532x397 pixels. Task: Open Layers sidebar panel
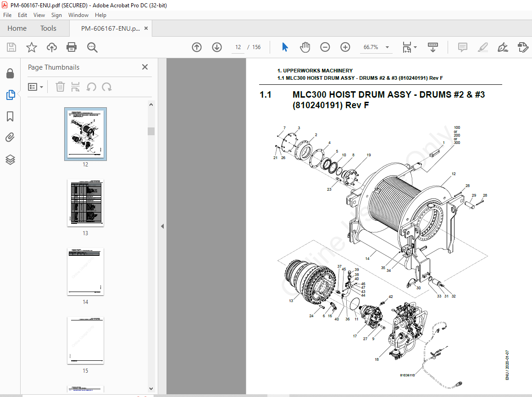click(10, 160)
